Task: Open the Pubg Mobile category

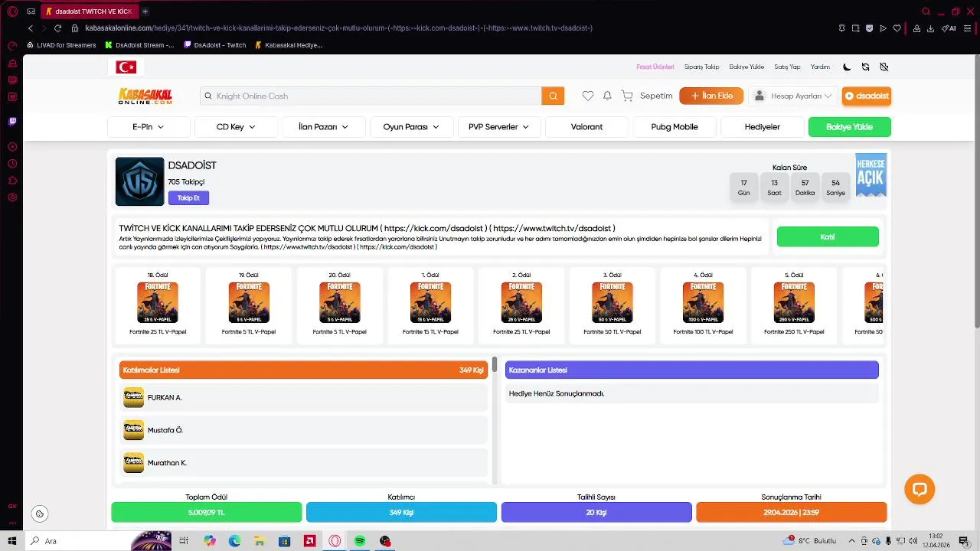Action: point(675,127)
